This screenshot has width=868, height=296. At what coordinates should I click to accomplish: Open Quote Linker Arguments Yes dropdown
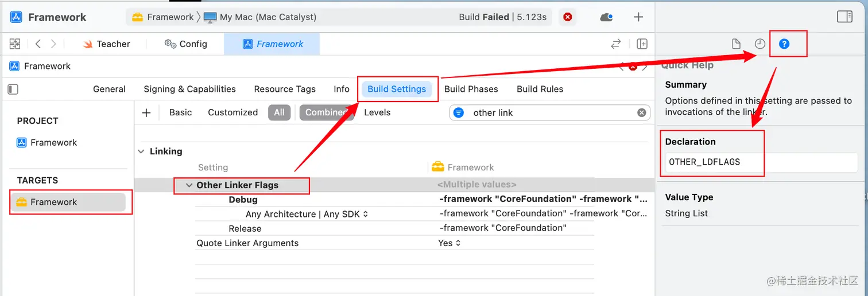pyautogui.click(x=449, y=243)
